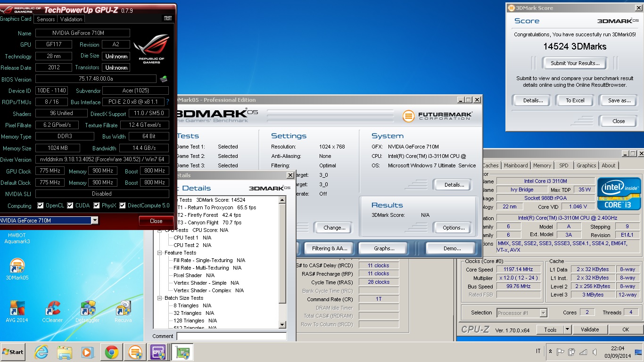Open the CPU-Z Tools dropdown arrow
Image resolution: width=644 pixels, height=362 pixels.
pos(567,329)
